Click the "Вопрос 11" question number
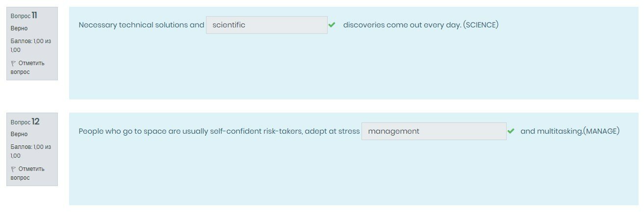644x214 pixels. 24,16
